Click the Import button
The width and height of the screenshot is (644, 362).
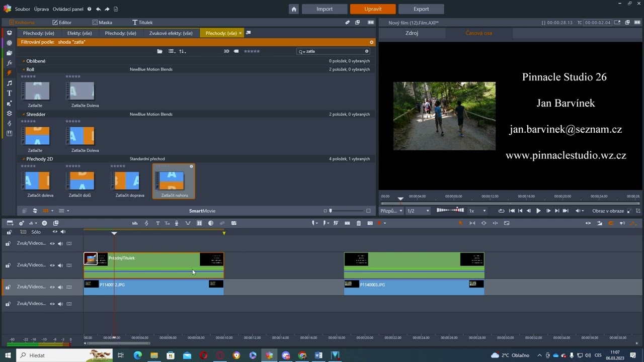click(325, 9)
